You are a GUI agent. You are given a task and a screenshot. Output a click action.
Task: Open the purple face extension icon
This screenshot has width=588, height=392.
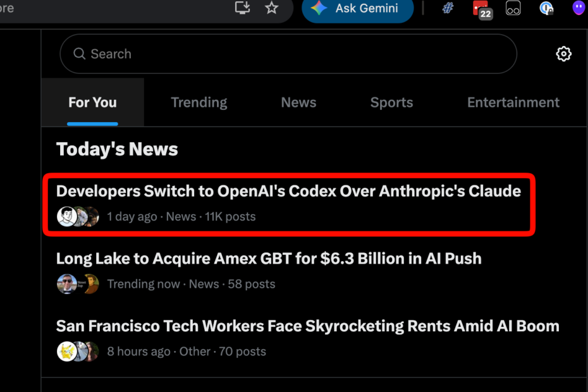[579, 8]
